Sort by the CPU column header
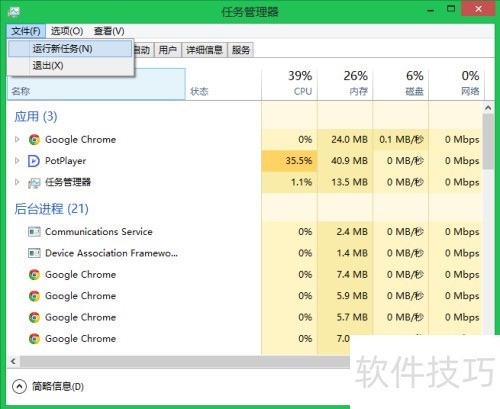This screenshot has height=409, width=500. pyautogui.click(x=289, y=84)
